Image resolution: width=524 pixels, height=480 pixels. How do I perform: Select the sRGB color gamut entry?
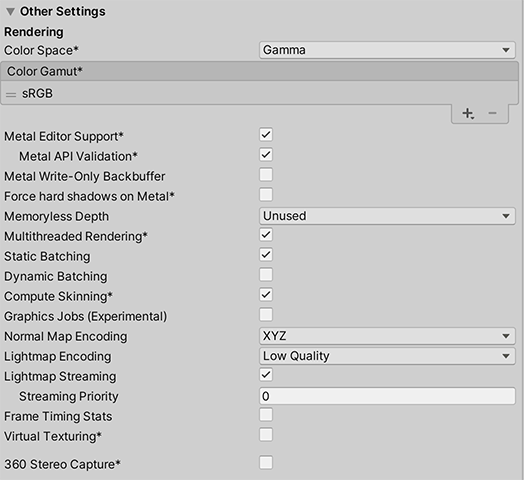point(259,93)
